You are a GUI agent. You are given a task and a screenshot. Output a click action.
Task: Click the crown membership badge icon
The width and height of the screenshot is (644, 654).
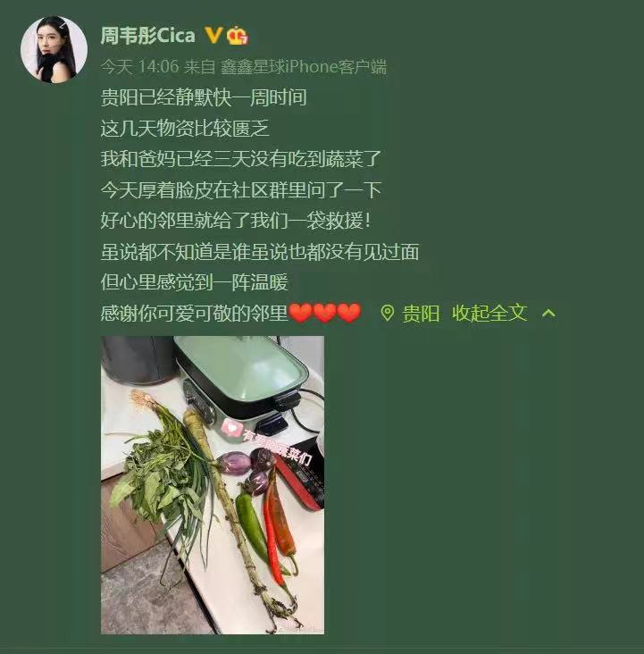tap(238, 35)
